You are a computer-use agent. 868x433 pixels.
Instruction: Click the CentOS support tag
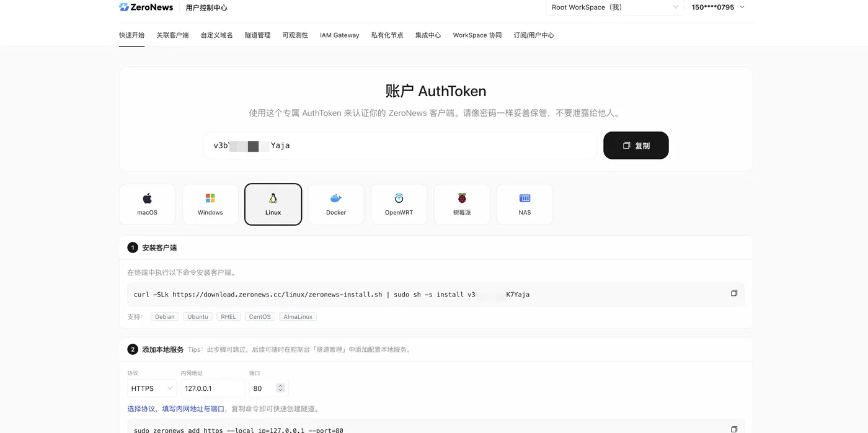click(260, 316)
